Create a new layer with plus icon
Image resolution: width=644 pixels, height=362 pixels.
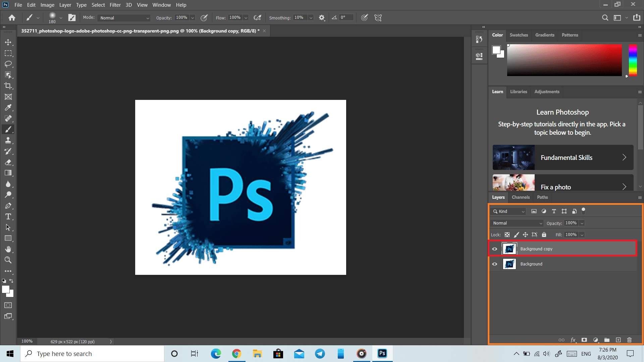click(618, 340)
